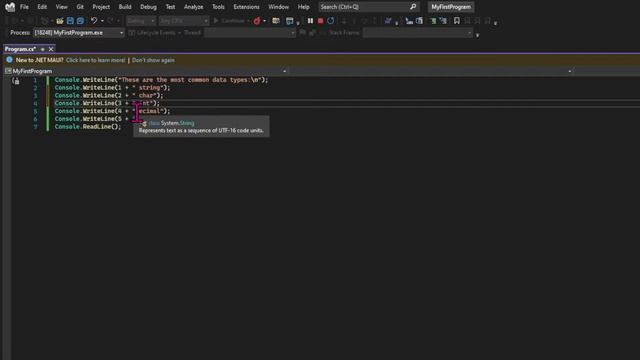Expand the Undo history dropdown arrow
The width and height of the screenshot is (640, 360).
[102, 21]
